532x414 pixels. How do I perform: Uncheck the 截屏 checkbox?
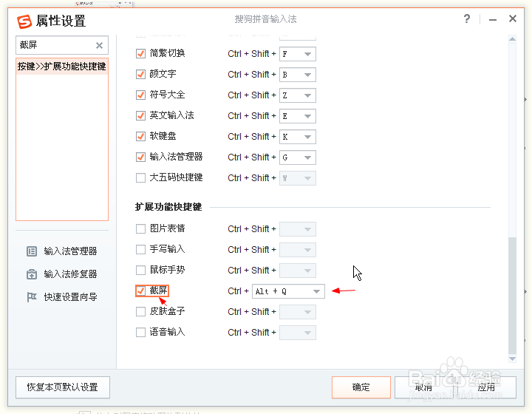140,291
